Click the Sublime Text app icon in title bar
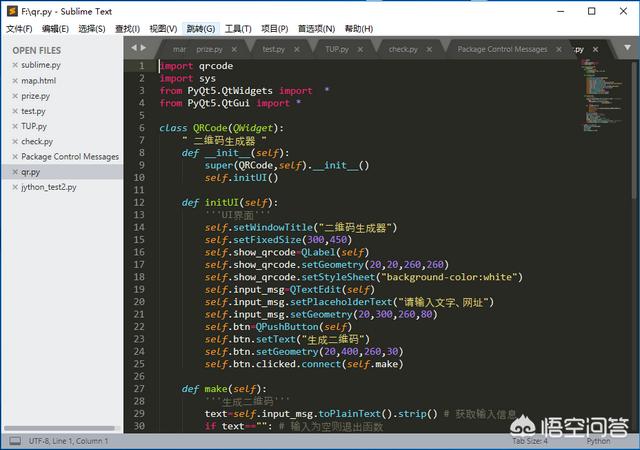Screen dimensions: 640x450 (12, 11)
